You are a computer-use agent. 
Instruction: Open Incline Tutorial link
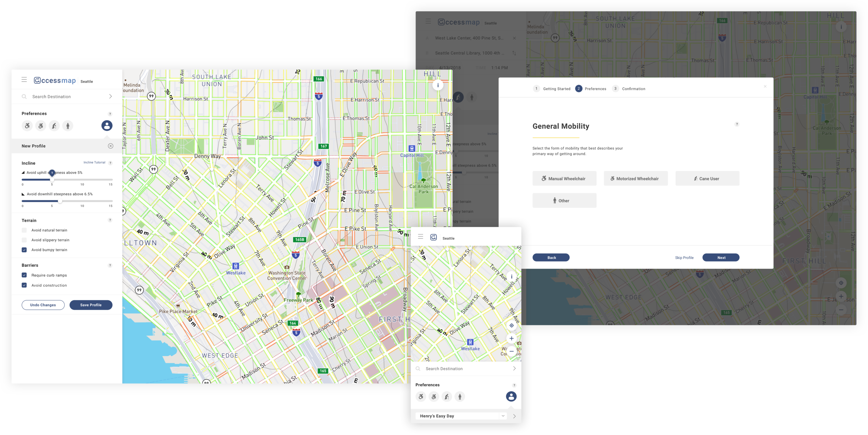[x=94, y=162]
